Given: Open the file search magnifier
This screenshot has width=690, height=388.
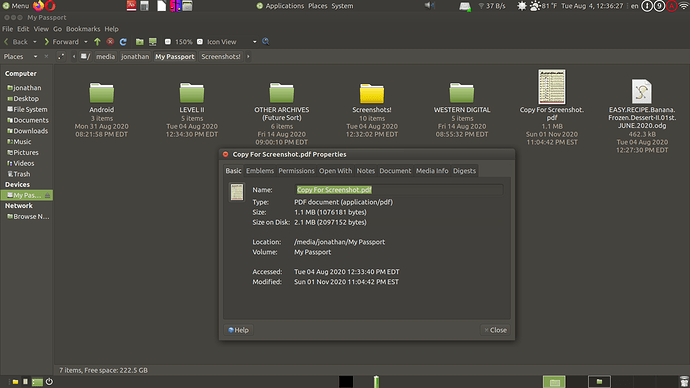Looking at the screenshot, I should (265, 41).
